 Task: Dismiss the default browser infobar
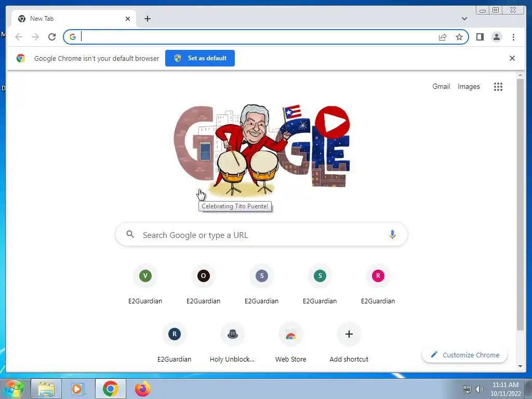click(512, 58)
